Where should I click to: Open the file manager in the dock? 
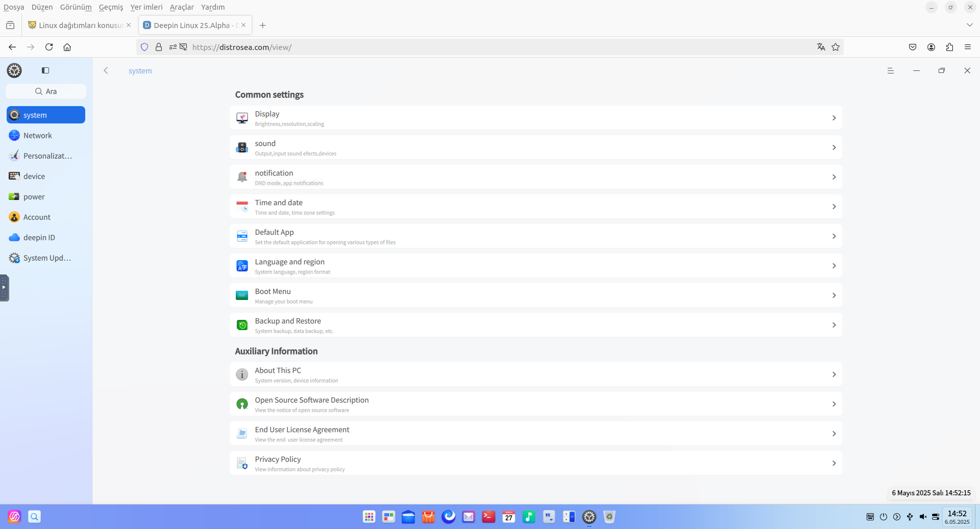coord(408,517)
